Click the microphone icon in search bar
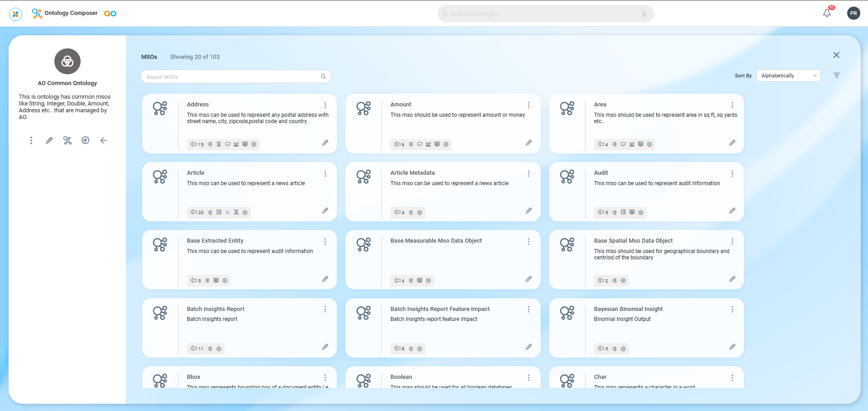868x411 pixels. [x=644, y=14]
